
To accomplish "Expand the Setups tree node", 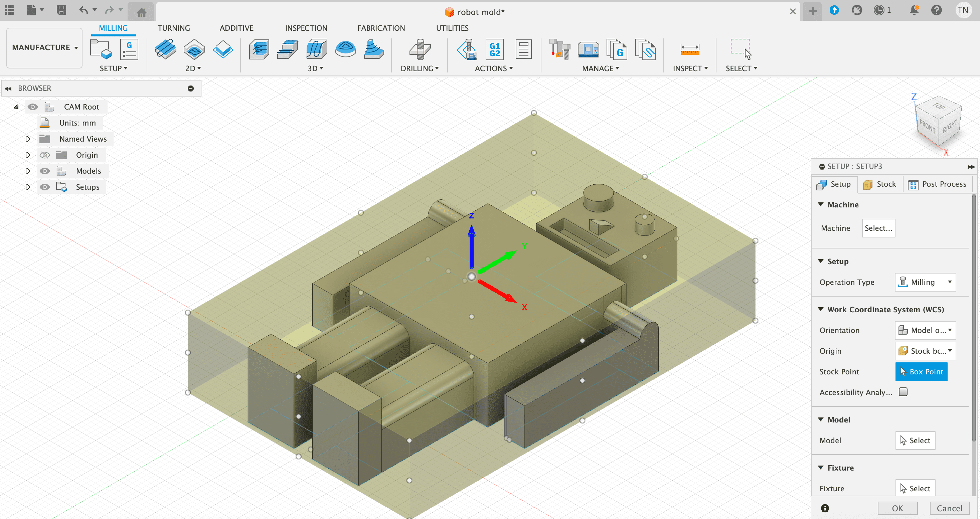I will [x=27, y=187].
